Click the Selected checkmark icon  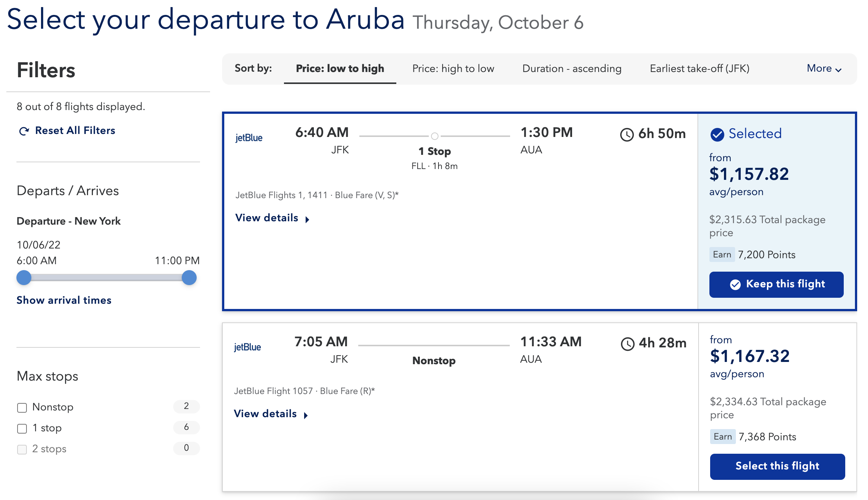(717, 134)
